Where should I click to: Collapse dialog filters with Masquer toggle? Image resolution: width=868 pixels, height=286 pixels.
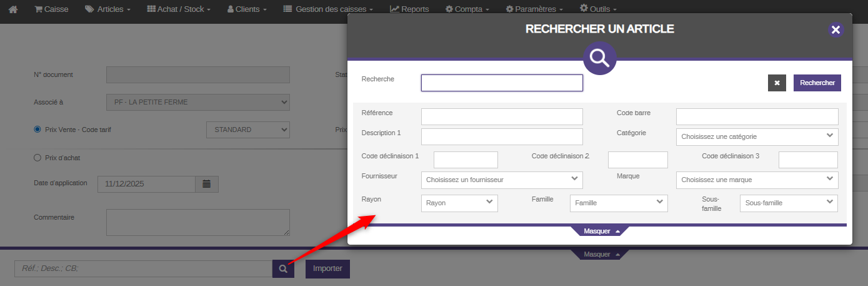point(600,231)
